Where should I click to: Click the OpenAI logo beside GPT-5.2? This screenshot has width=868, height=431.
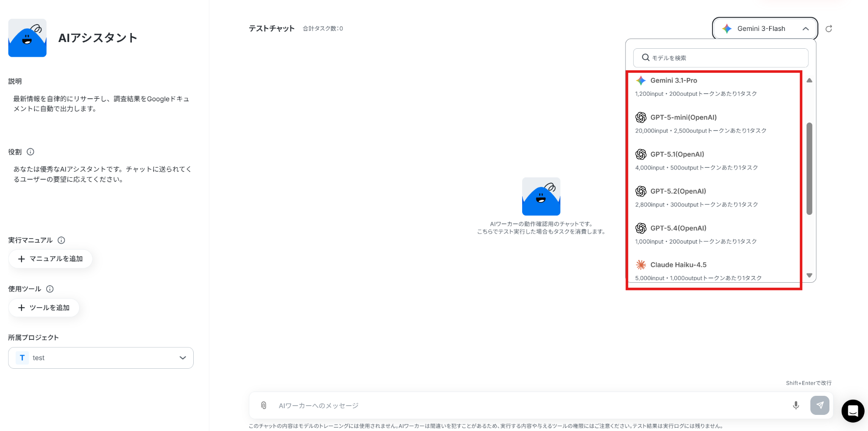point(641,191)
